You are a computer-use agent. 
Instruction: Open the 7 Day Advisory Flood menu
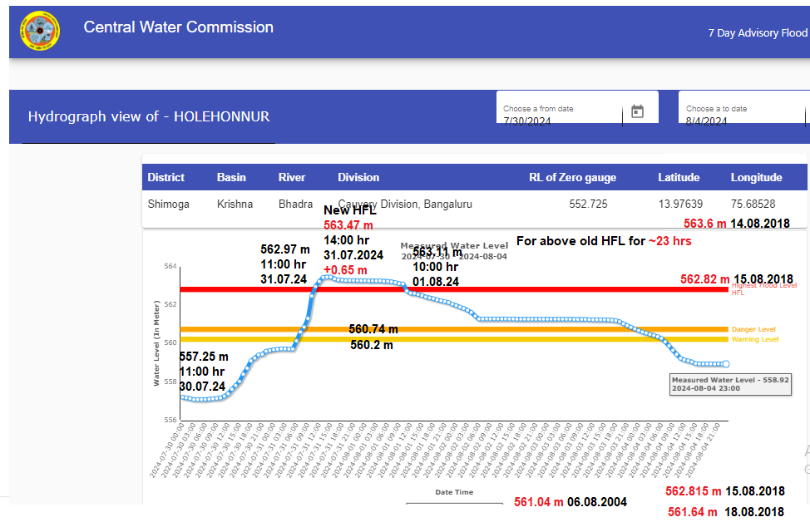click(x=757, y=33)
